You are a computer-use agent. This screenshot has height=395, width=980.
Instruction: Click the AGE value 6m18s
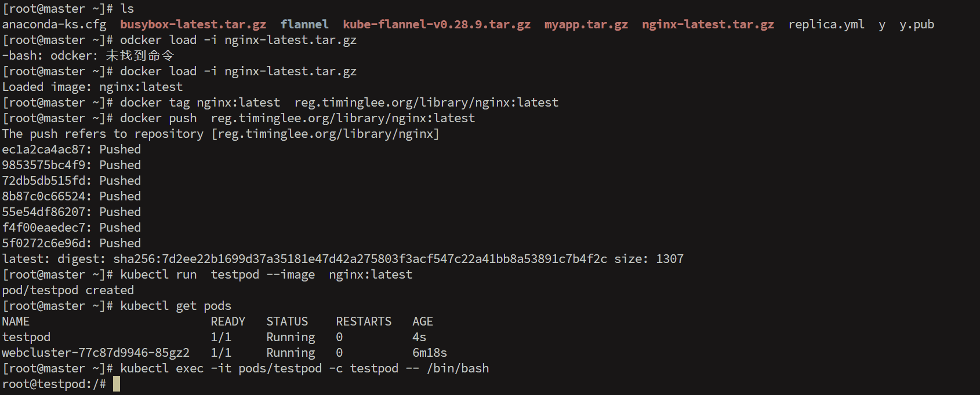[430, 353]
